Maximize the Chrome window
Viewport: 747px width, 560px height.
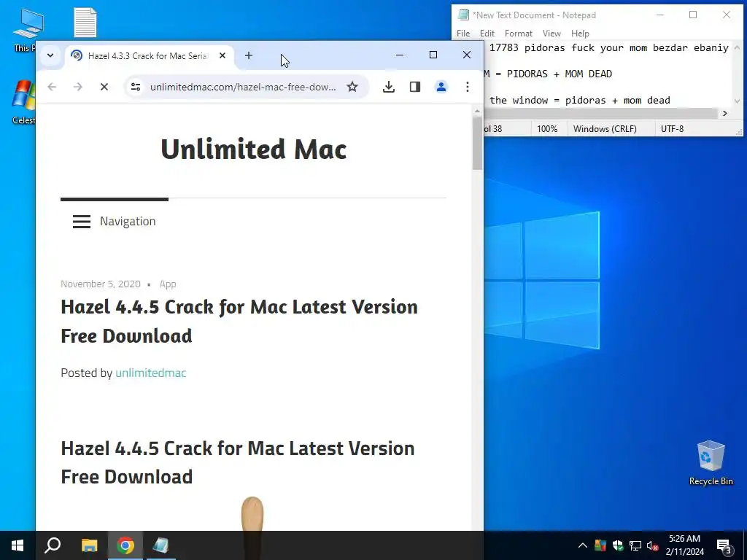[433, 55]
